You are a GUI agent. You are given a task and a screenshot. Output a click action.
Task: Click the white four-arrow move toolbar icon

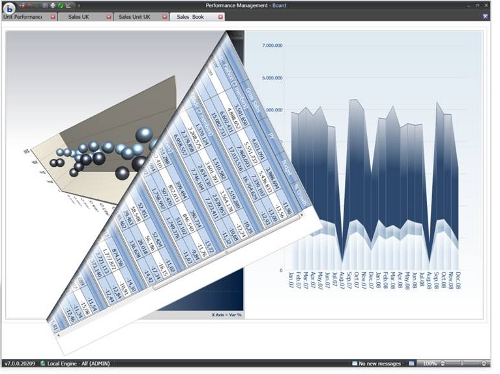tap(53, 6)
